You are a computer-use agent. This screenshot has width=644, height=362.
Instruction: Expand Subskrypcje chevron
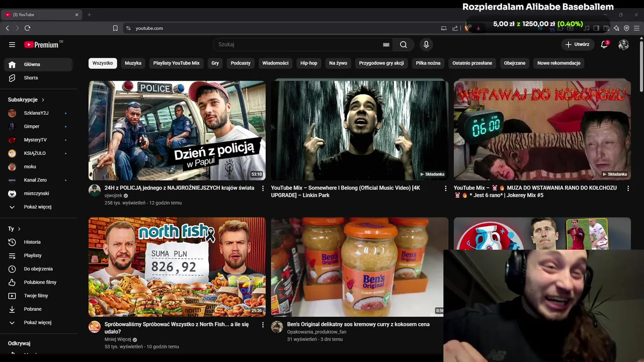click(x=43, y=100)
